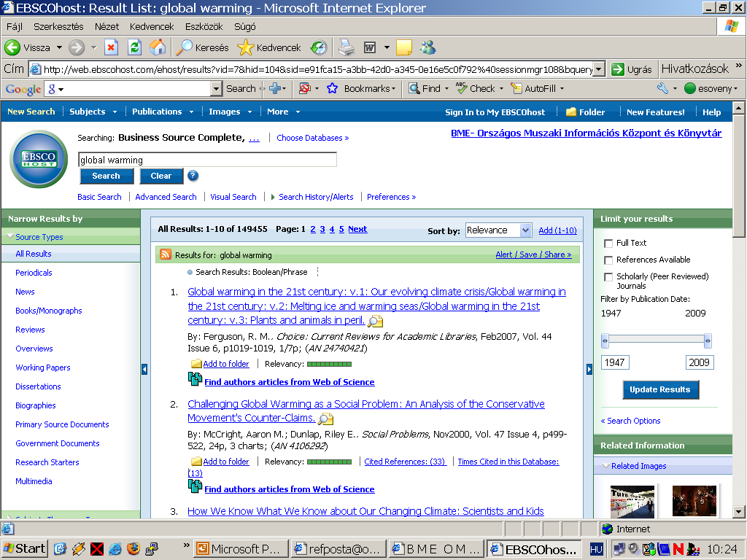Preview McCright article with magnifier page icon
The image size is (747, 560).
point(326,419)
